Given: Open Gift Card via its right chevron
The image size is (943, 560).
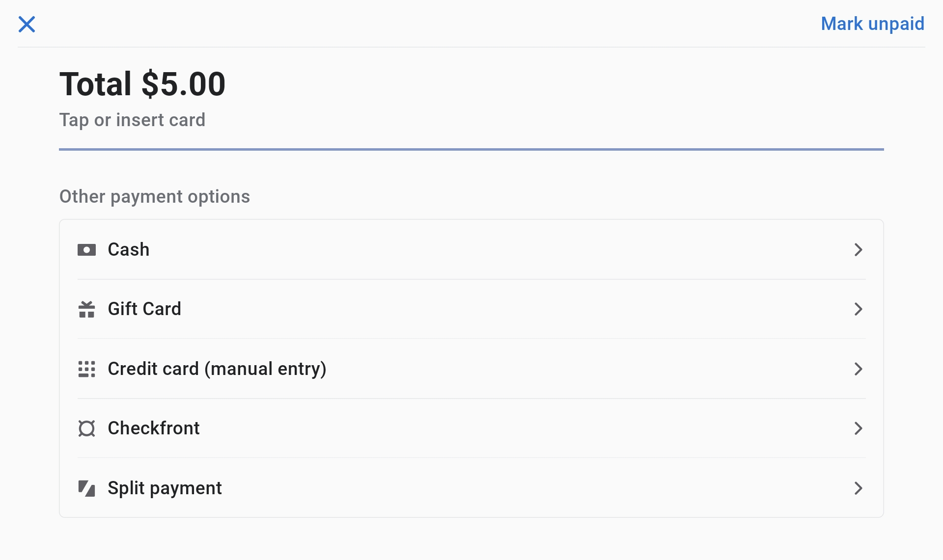Looking at the screenshot, I should click(858, 309).
